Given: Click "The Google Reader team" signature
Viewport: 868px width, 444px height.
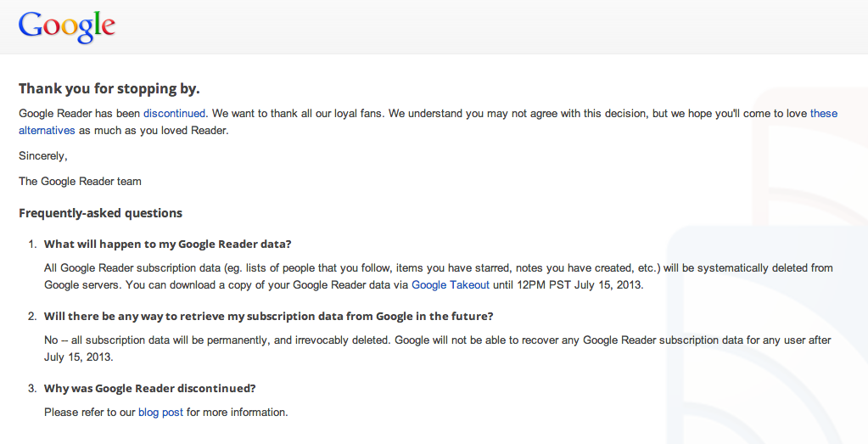Looking at the screenshot, I should coord(80,181).
